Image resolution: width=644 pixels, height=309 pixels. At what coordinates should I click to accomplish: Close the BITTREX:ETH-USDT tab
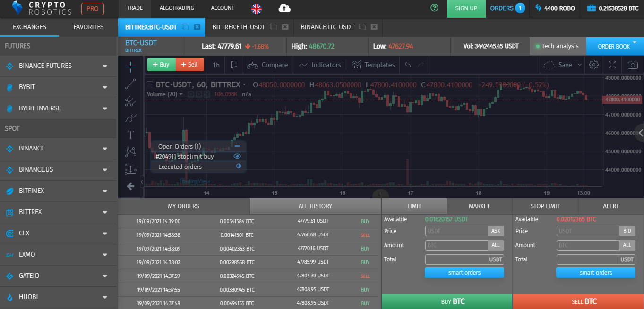coord(285,27)
